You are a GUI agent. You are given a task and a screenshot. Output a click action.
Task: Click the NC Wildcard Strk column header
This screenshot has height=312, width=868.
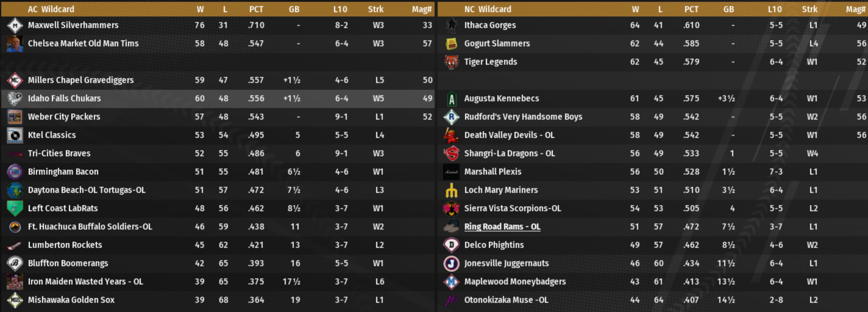pos(809,9)
